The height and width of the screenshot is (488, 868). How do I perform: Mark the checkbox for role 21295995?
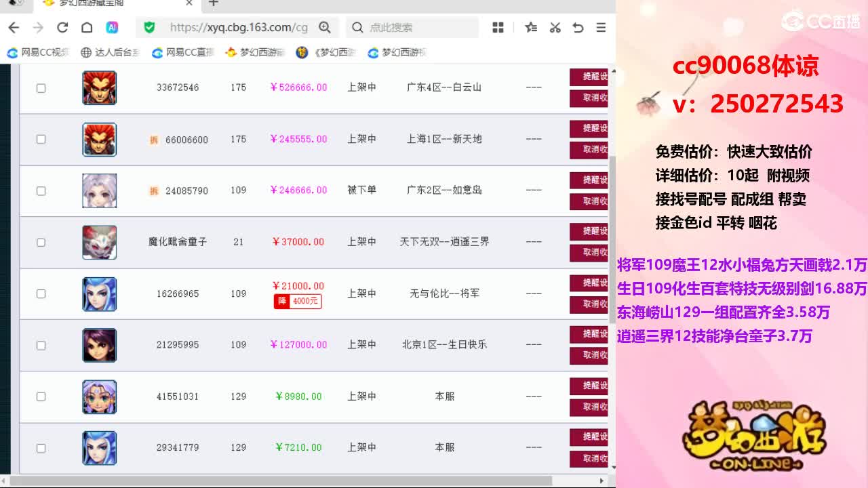coord(41,345)
